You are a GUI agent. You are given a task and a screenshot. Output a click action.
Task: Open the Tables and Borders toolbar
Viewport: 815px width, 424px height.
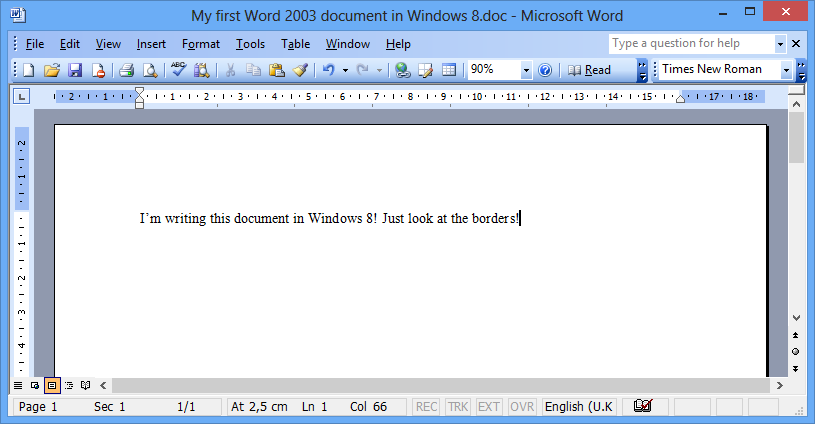(426, 70)
